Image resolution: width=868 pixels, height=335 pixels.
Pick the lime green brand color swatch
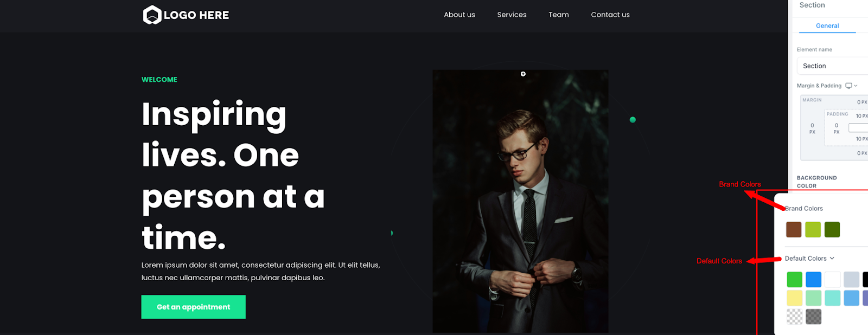(x=813, y=229)
